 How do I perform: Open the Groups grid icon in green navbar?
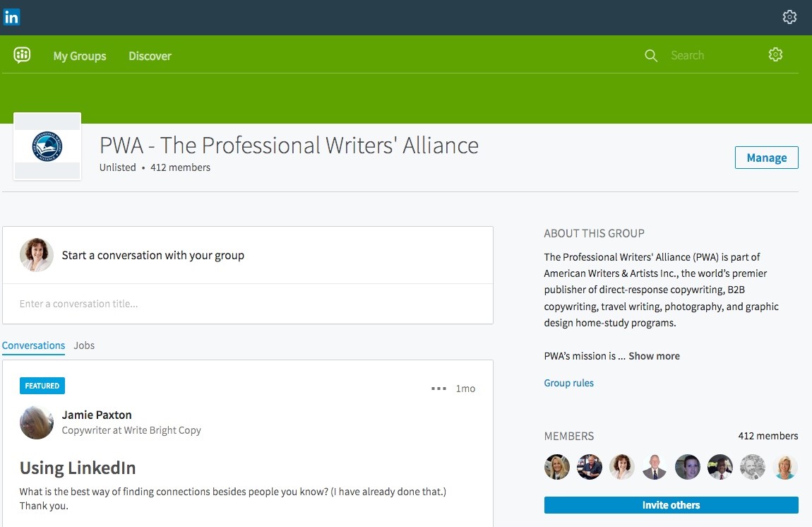tap(20, 54)
